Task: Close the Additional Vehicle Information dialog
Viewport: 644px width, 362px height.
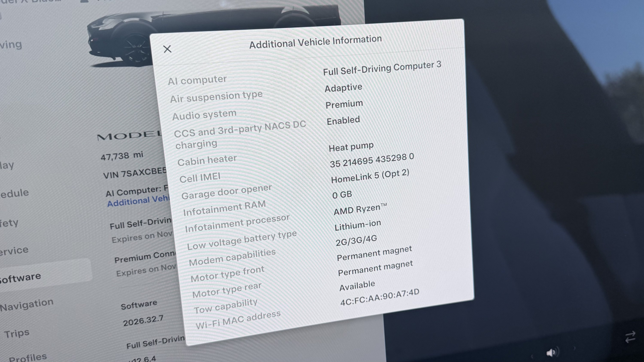Action: [x=167, y=49]
